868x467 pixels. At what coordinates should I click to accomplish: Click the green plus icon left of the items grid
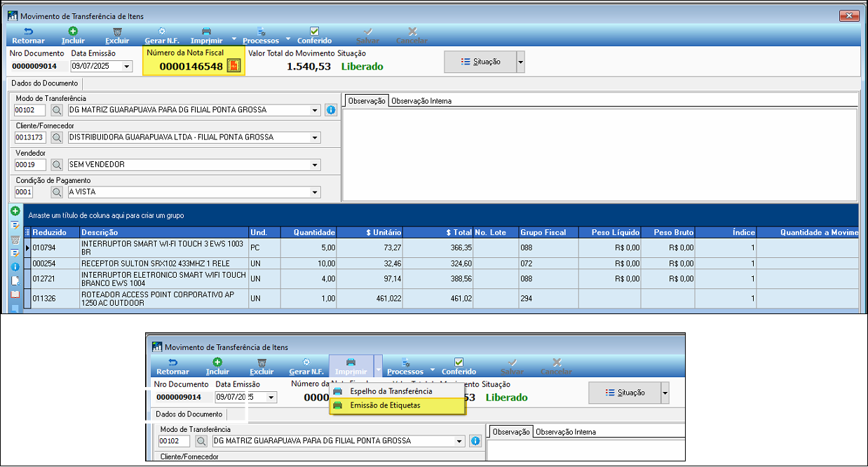pyautogui.click(x=15, y=211)
